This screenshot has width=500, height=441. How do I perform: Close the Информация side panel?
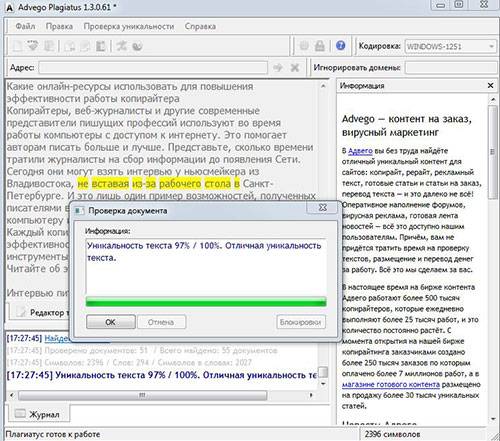point(490,86)
